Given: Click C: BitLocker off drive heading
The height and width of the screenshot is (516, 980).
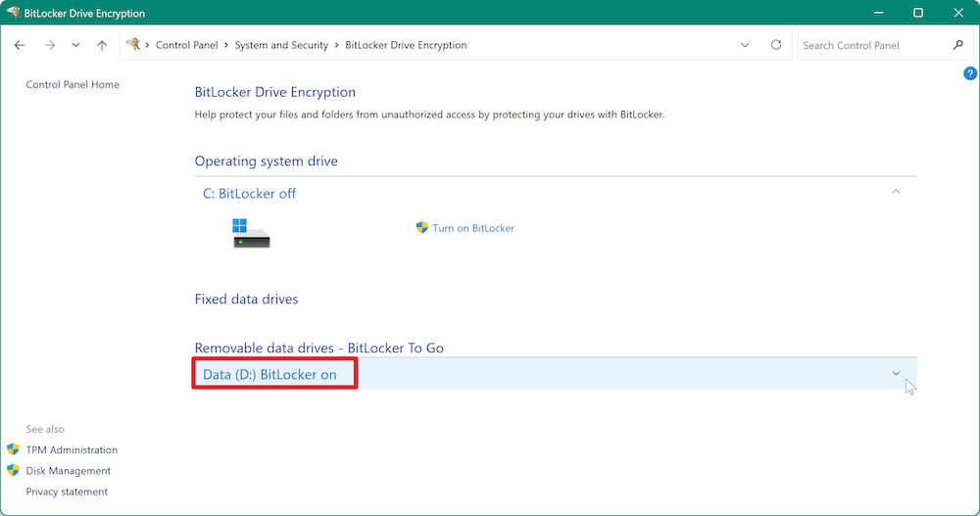Looking at the screenshot, I should tap(249, 194).
